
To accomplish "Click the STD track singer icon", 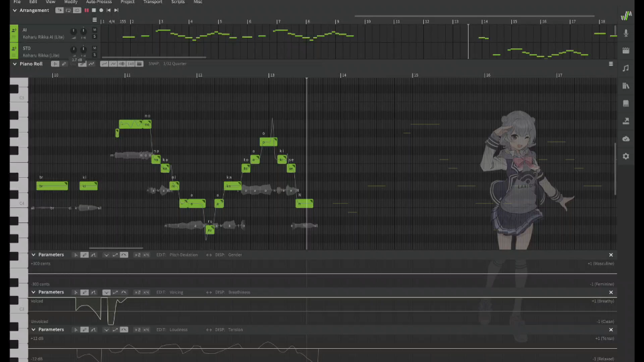I will pos(14,48).
